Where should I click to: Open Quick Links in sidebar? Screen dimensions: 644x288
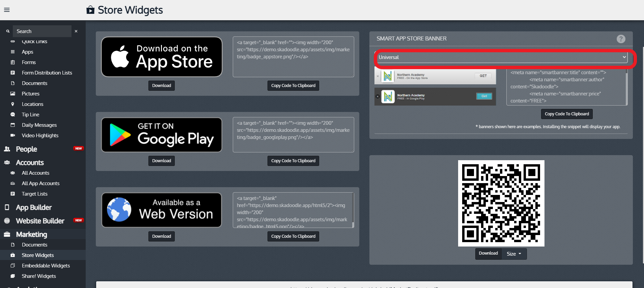(34, 41)
